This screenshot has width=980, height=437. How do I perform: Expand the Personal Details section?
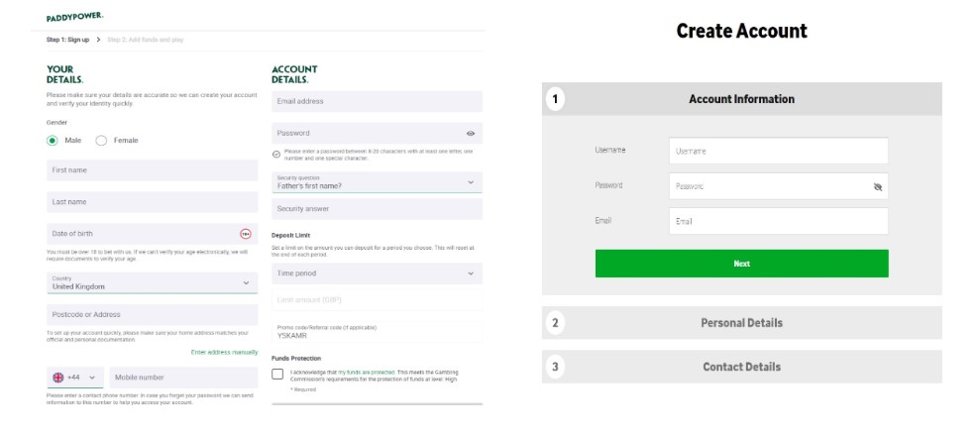(x=742, y=323)
